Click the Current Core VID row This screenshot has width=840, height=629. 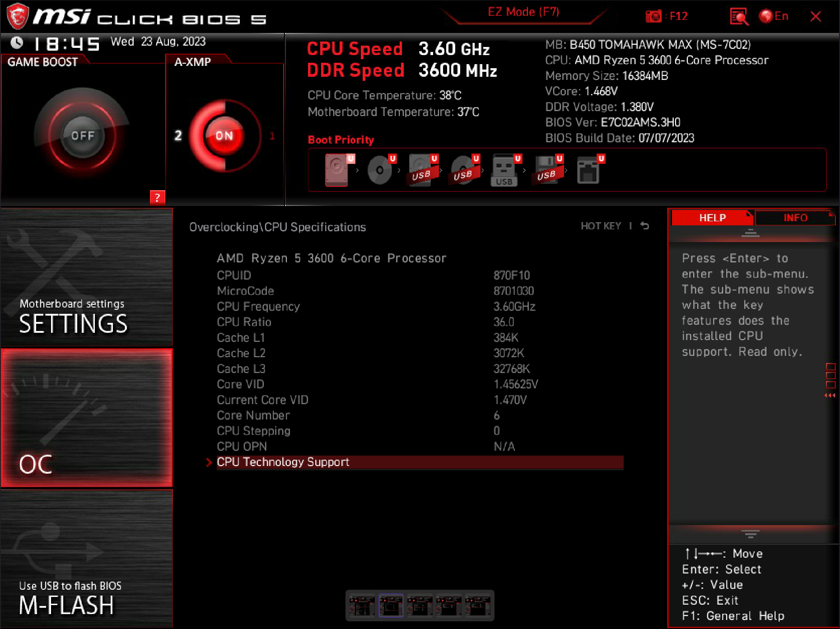420,400
